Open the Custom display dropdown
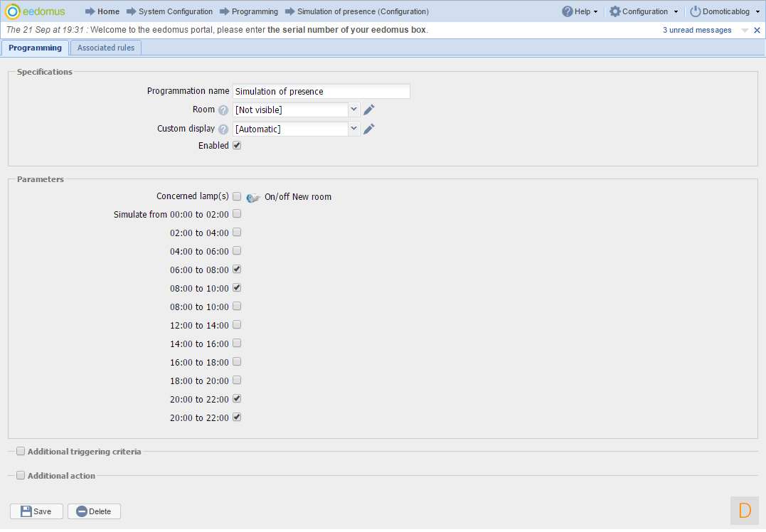This screenshot has width=766, height=532. tap(353, 129)
